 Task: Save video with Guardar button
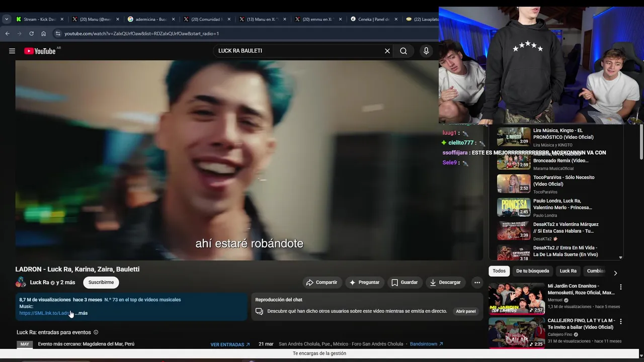(x=405, y=283)
